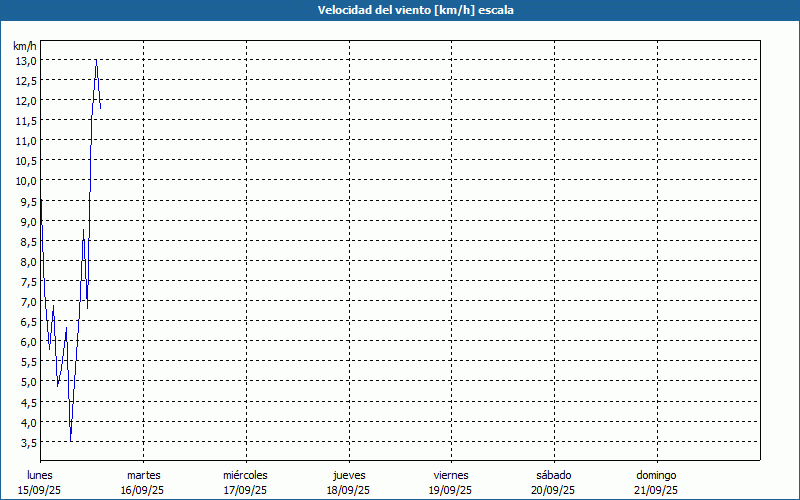This screenshot has height=500, width=800.
Task: Click the 'lunes' day label
Action: [40, 475]
